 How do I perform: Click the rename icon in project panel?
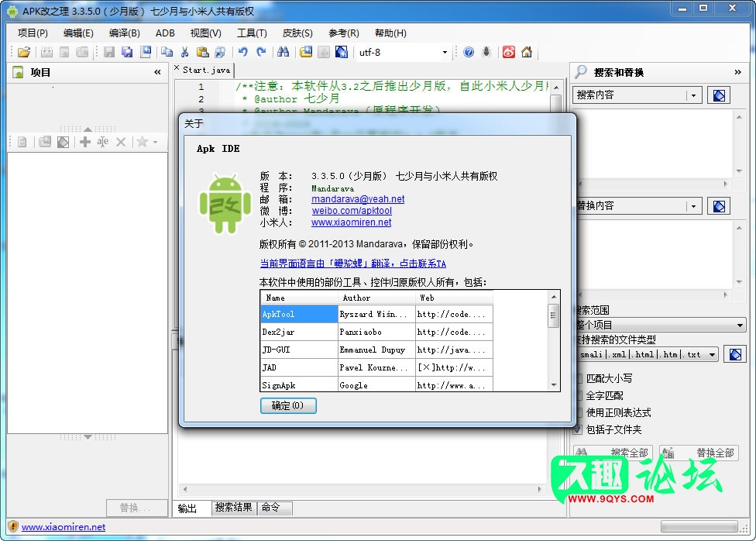click(103, 142)
